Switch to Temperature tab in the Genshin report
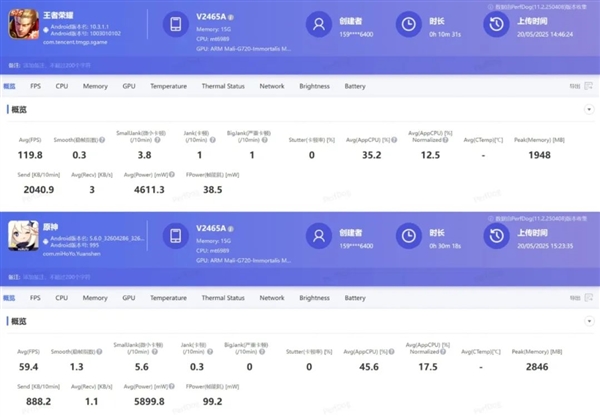 (x=168, y=297)
